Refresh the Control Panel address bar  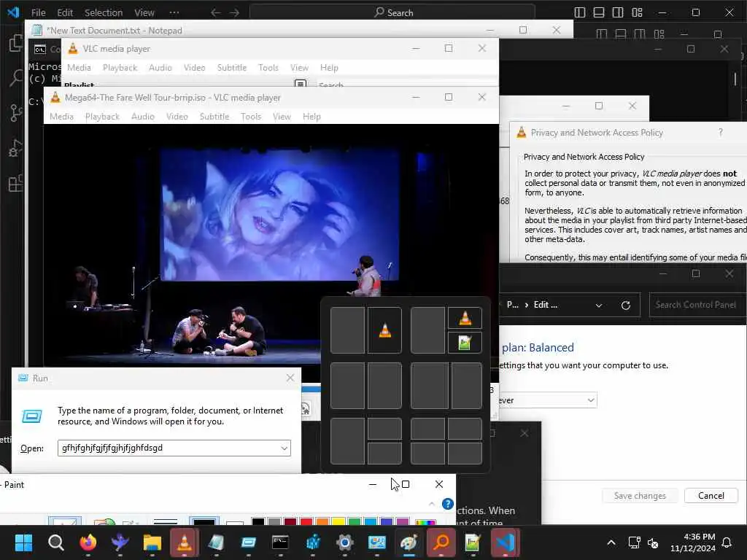625,306
